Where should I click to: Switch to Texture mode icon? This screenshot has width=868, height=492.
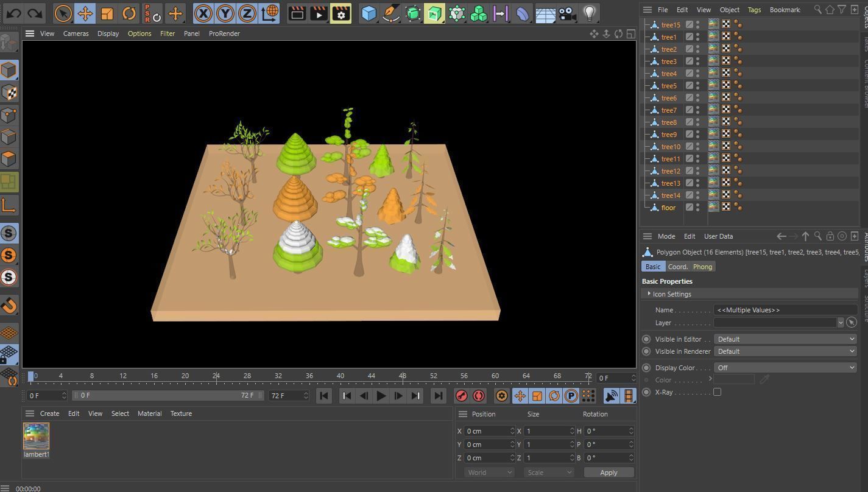[9, 92]
